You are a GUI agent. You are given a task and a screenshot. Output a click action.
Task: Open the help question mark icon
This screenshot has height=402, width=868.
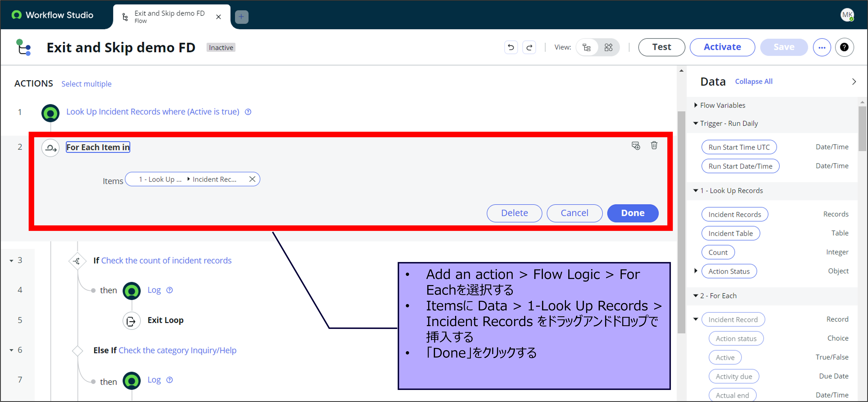[844, 47]
